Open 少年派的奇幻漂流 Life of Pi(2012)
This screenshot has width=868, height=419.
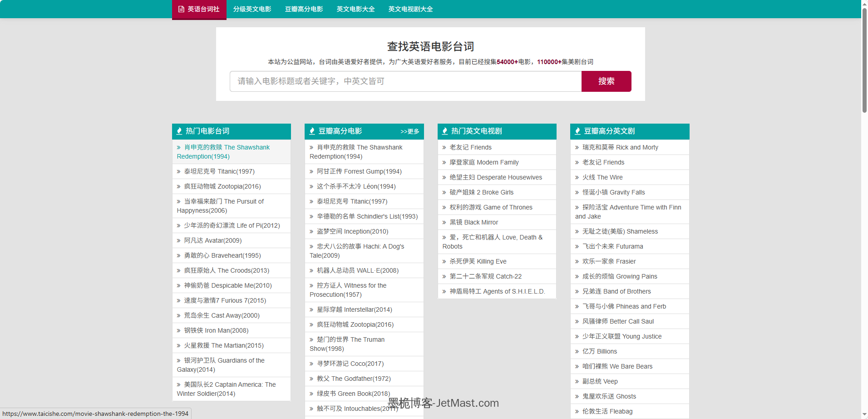click(232, 225)
